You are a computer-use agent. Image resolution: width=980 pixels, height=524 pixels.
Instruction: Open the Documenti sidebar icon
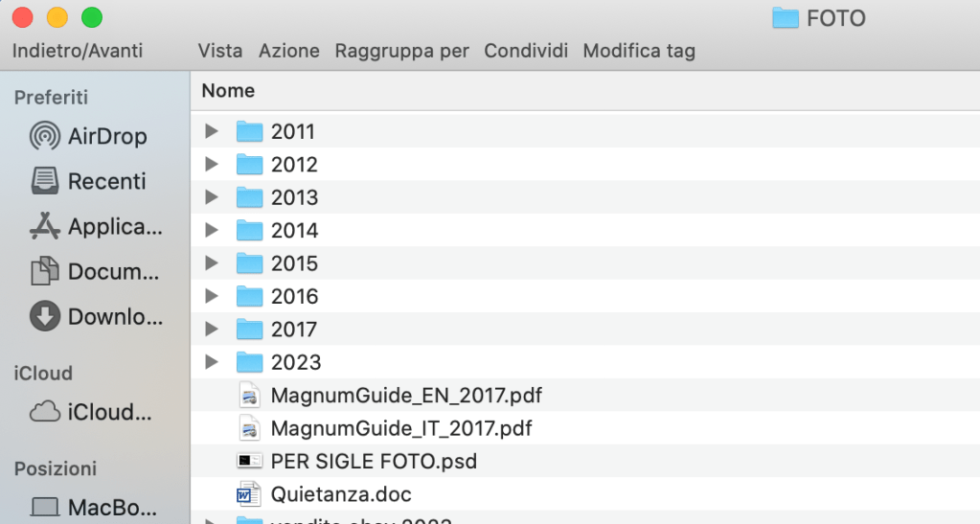45,272
